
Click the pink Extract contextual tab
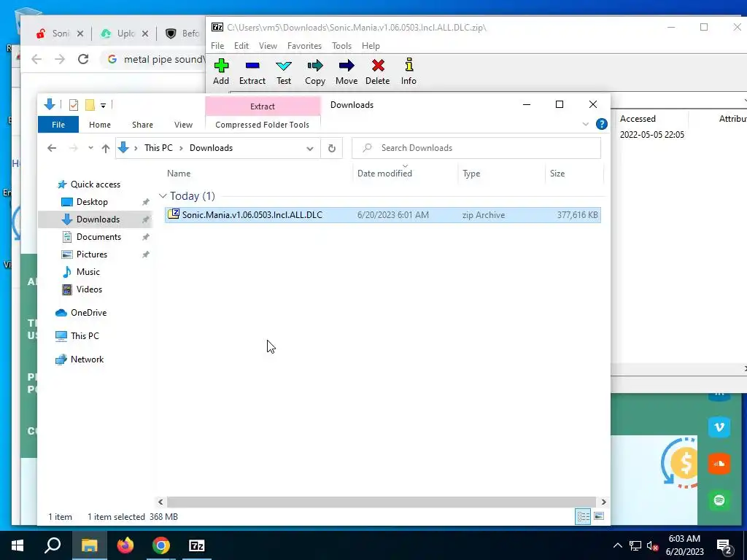(x=263, y=106)
